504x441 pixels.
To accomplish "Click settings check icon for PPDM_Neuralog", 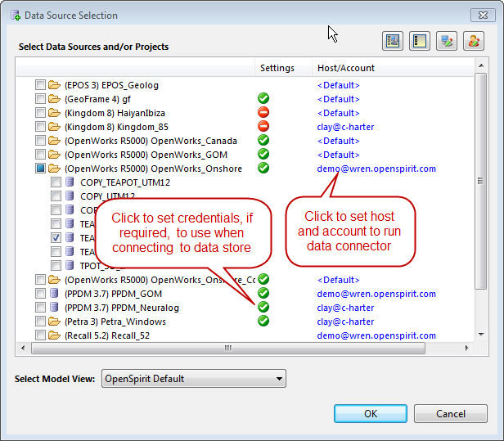I will [263, 307].
